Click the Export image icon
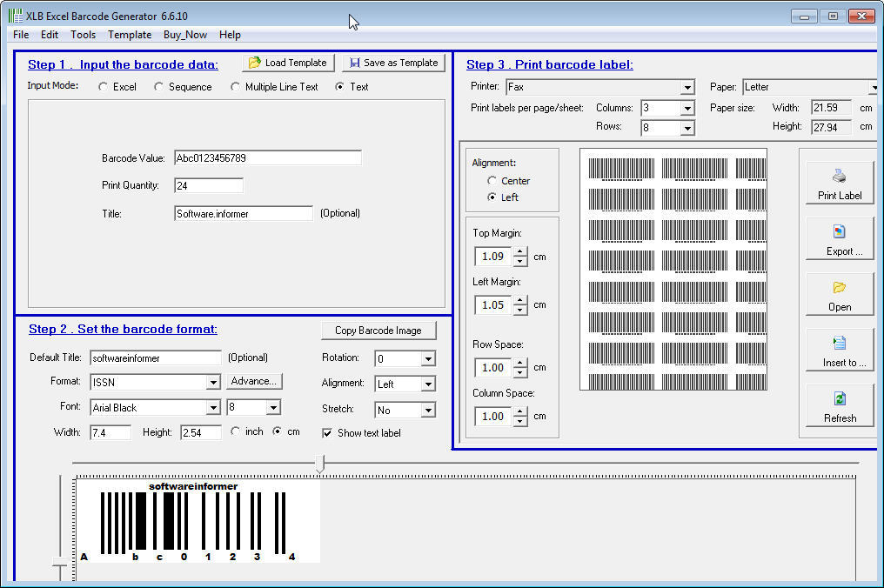 (x=839, y=231)
